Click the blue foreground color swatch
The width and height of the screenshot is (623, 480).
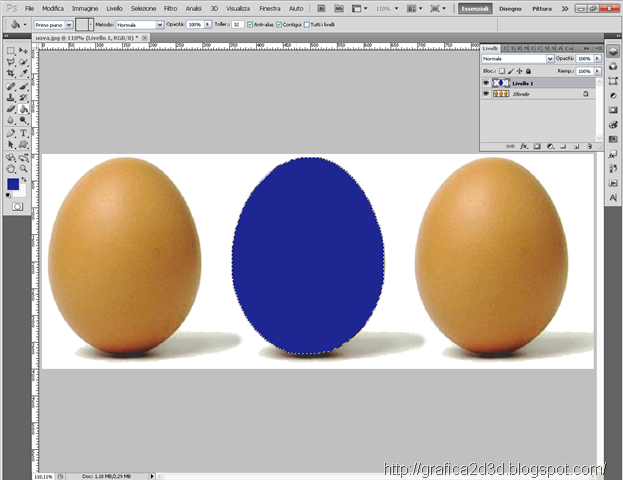[12, 185]
